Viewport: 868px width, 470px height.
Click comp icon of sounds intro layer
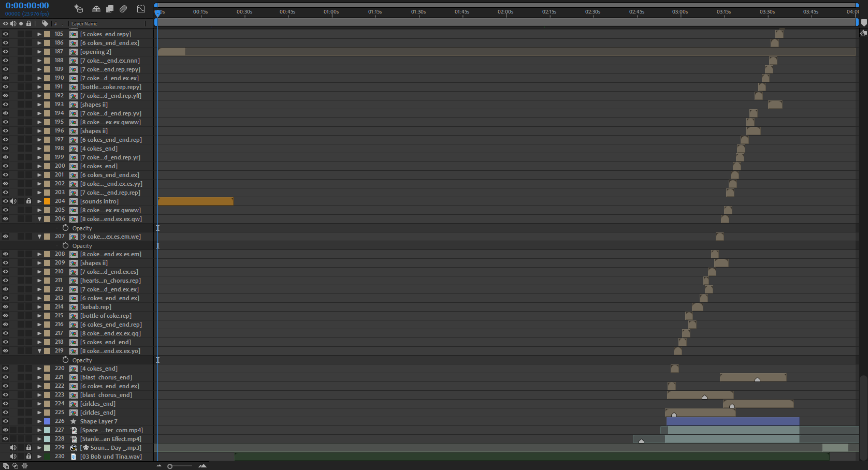click(x=74, y=201)
